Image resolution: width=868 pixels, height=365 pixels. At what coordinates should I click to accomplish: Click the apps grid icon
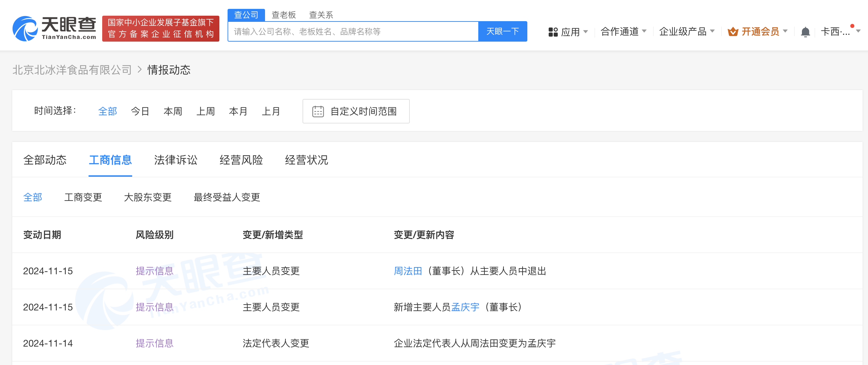pos(553,32)
